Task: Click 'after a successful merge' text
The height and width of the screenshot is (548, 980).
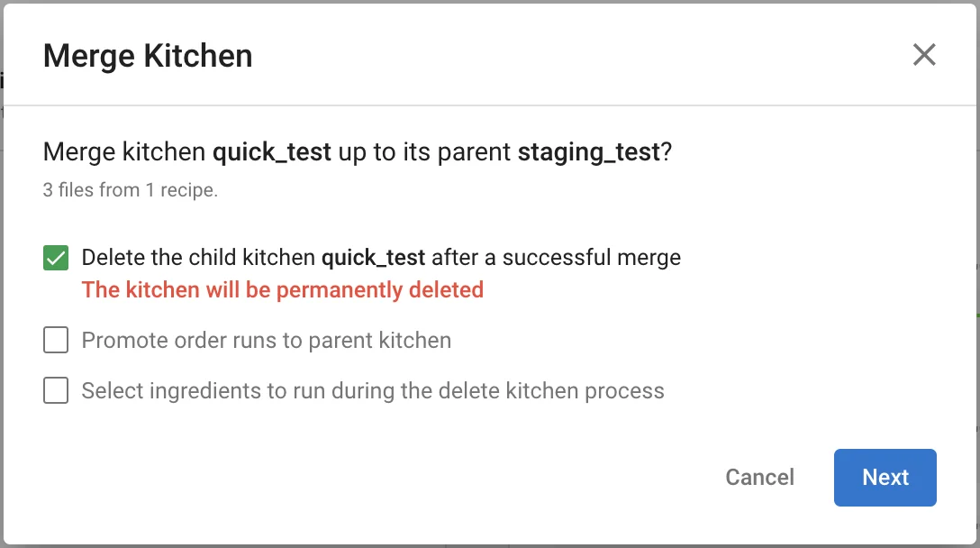Action: (x=556, y=258)
